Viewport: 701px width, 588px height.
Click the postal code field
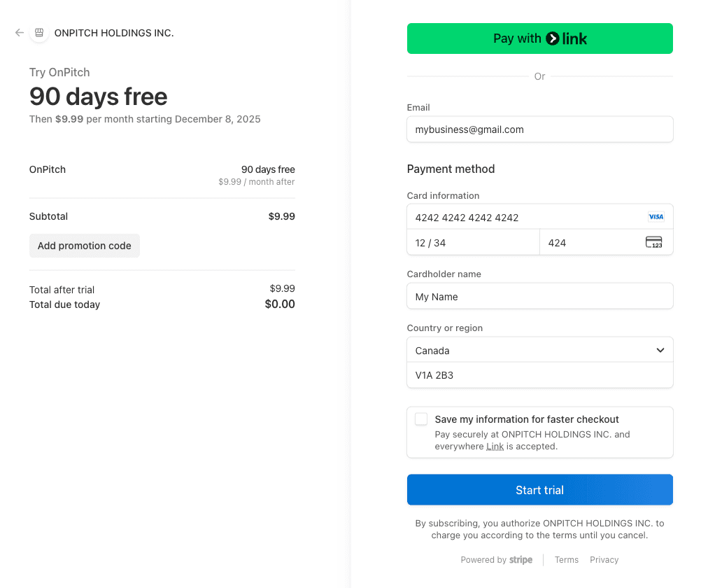pos(539,375)
